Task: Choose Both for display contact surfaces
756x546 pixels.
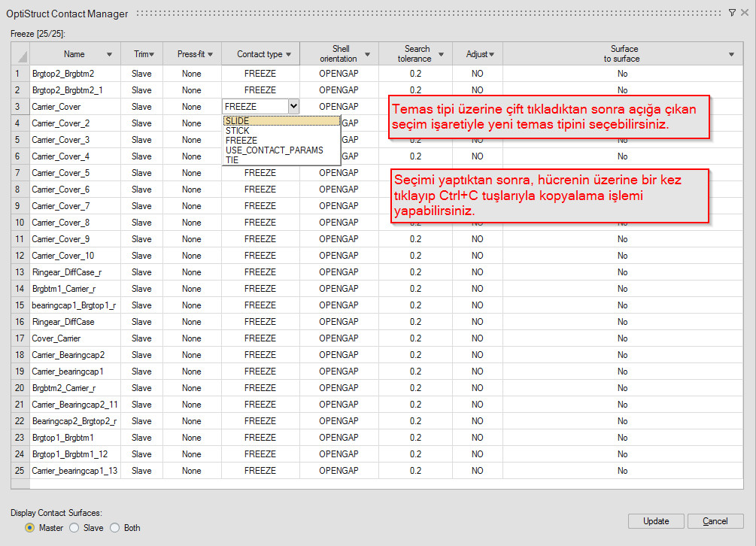Action: 116,528
